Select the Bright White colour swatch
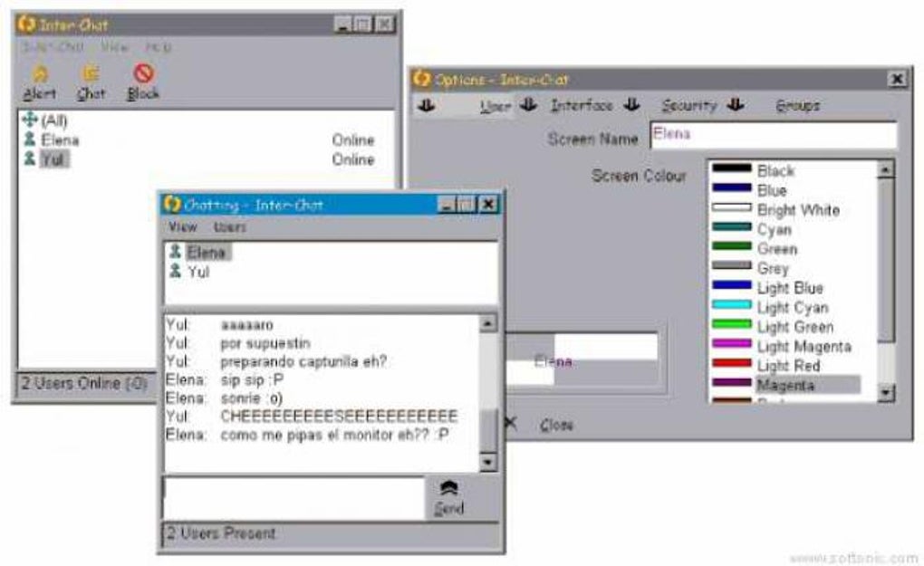The width and height of the screenshot is (924, 566). tap(732, 207)
